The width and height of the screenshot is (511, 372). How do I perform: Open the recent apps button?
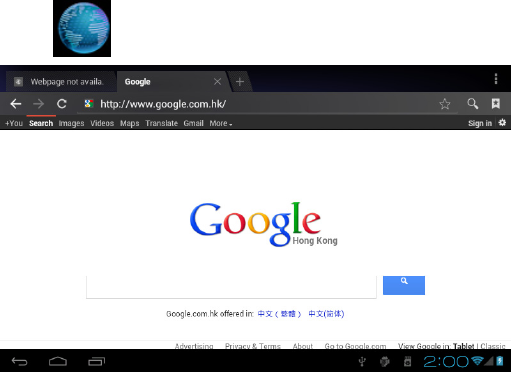pos(97,361)
